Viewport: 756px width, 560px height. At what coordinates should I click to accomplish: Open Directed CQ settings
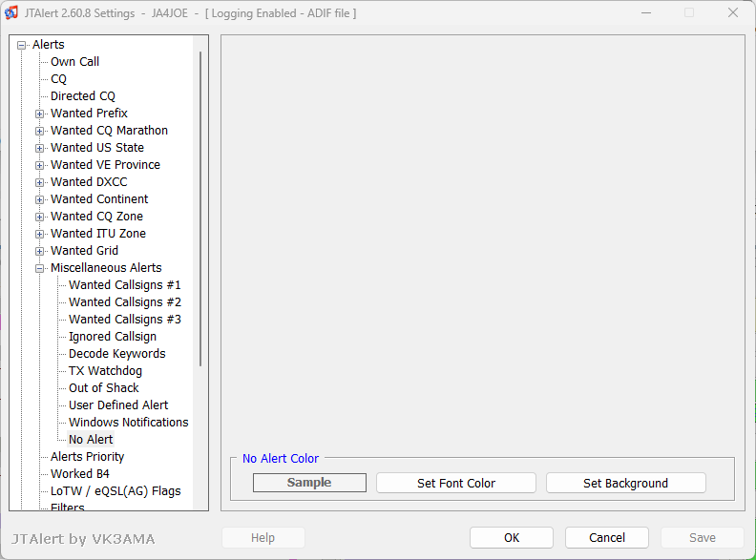tap(83, 96)
